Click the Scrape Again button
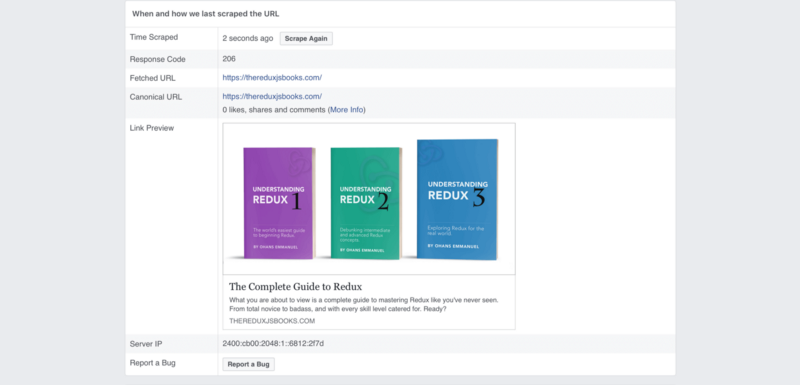The width and height of the screenshot is (800, 385). (x=306, y=39)
